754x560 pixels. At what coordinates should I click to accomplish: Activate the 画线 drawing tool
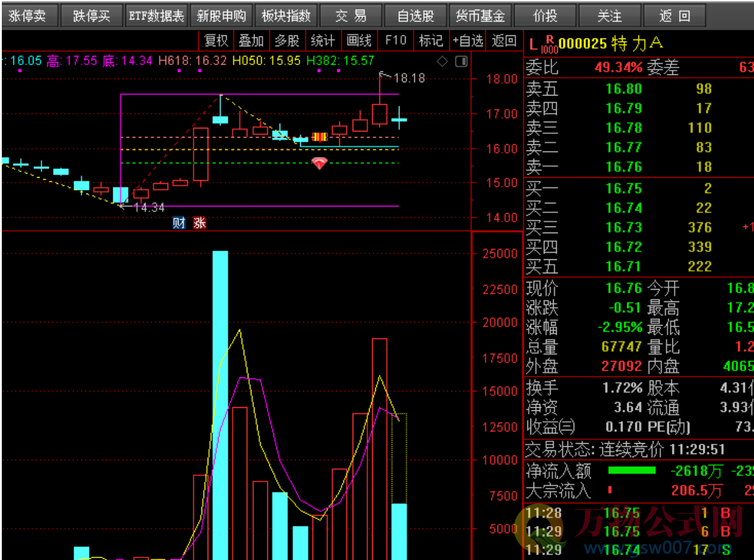click(x=359, y=41)
